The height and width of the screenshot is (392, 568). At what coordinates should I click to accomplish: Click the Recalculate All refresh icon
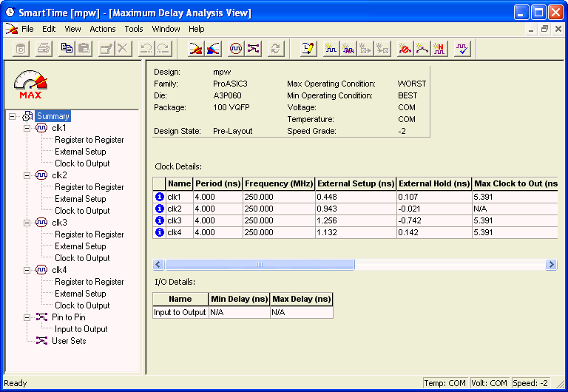click(276, 49)
